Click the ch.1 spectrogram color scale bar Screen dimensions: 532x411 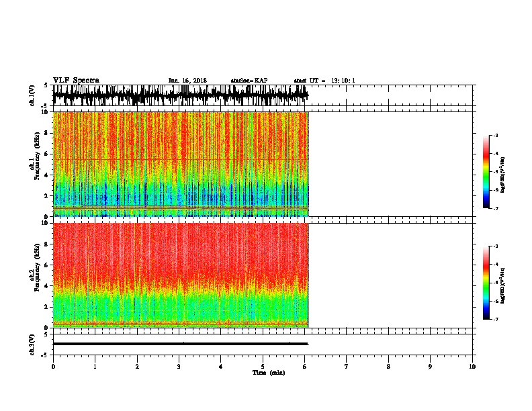point(486,172)
